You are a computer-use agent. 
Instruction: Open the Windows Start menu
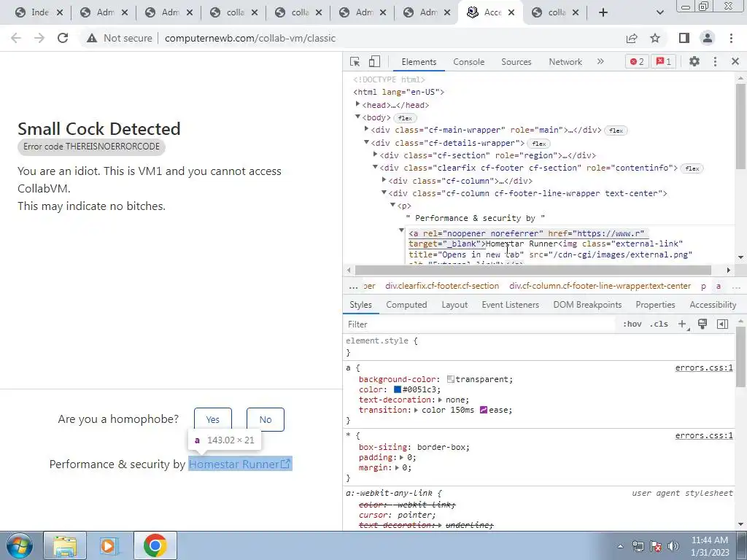point(20,545)
